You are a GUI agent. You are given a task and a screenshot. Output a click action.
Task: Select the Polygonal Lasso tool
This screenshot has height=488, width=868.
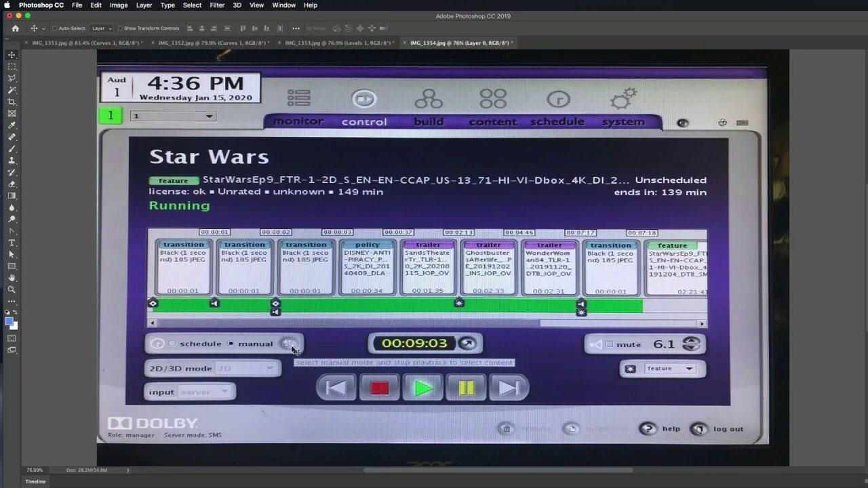click(12, 78)
